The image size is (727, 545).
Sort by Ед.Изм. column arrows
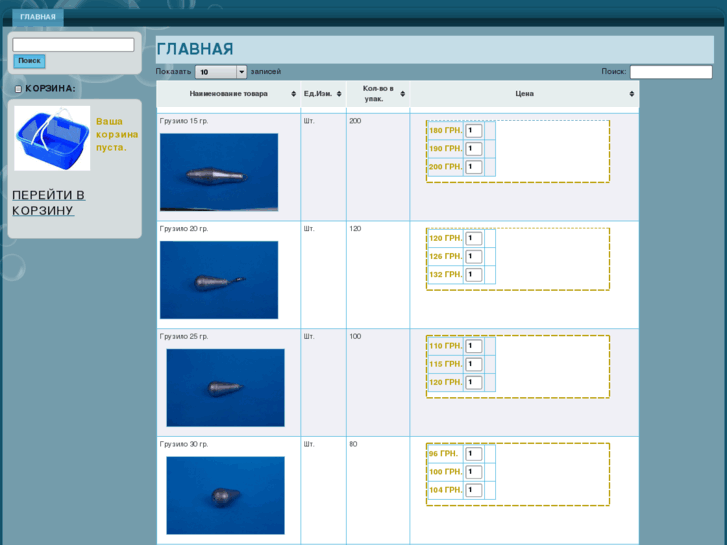(x=339, y=94)
